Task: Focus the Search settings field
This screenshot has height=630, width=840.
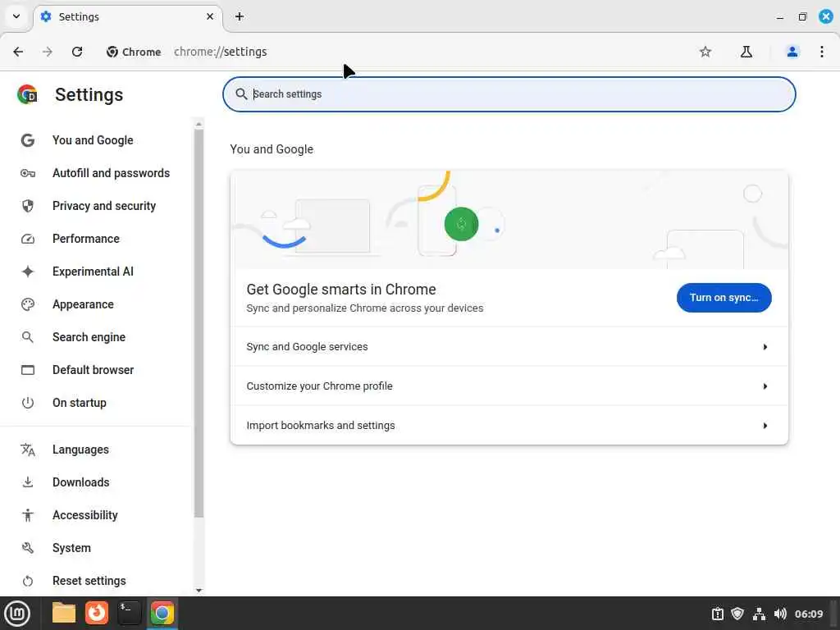Action: pos(509,94)
